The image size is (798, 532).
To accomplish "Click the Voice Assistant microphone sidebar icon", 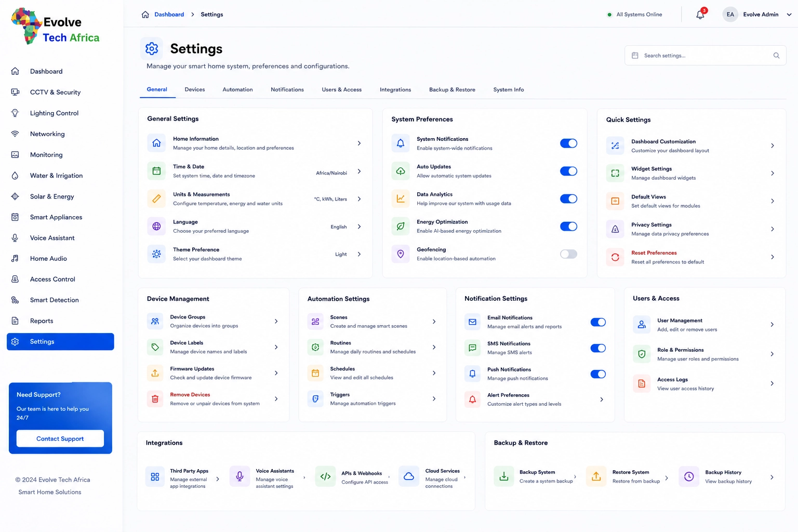I will (15, 238).
